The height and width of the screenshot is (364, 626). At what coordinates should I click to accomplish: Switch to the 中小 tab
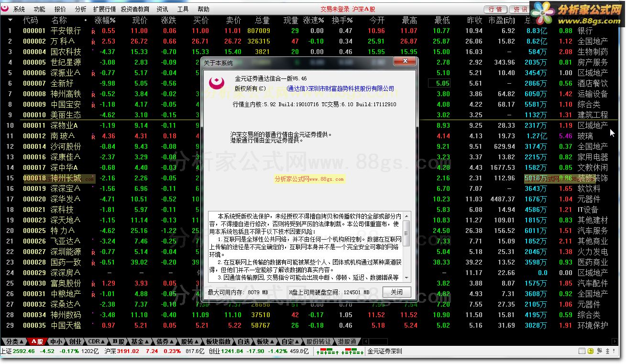tap(56, 342)
